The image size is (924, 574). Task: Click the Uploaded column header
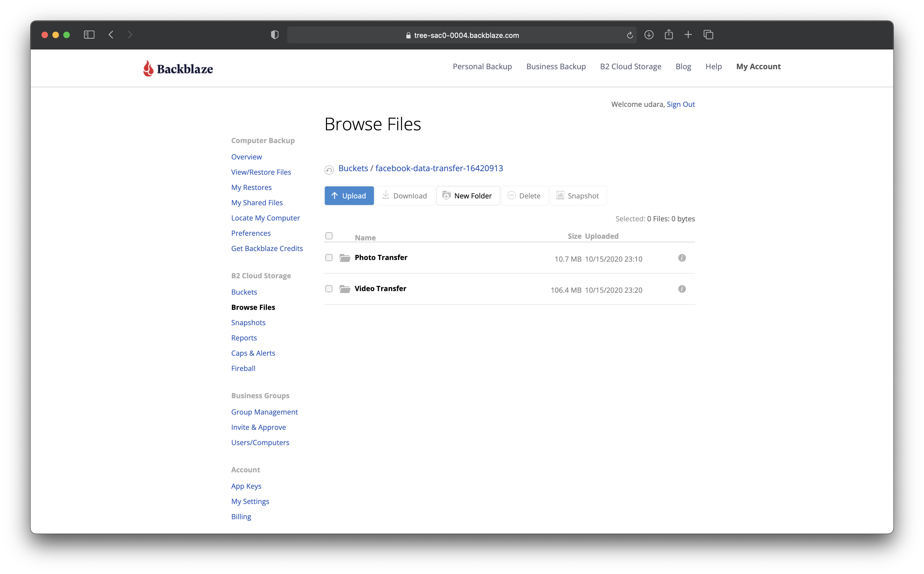pyautogui.click(x=602, y=236)
